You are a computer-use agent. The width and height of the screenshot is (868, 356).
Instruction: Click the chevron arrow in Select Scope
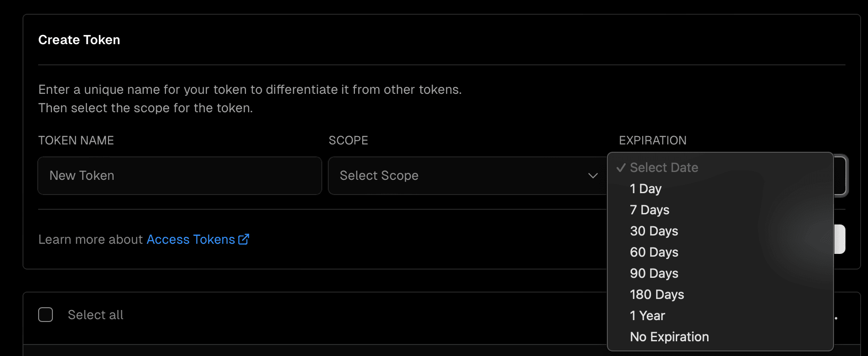pyautogui.click(x=593, y=176)
